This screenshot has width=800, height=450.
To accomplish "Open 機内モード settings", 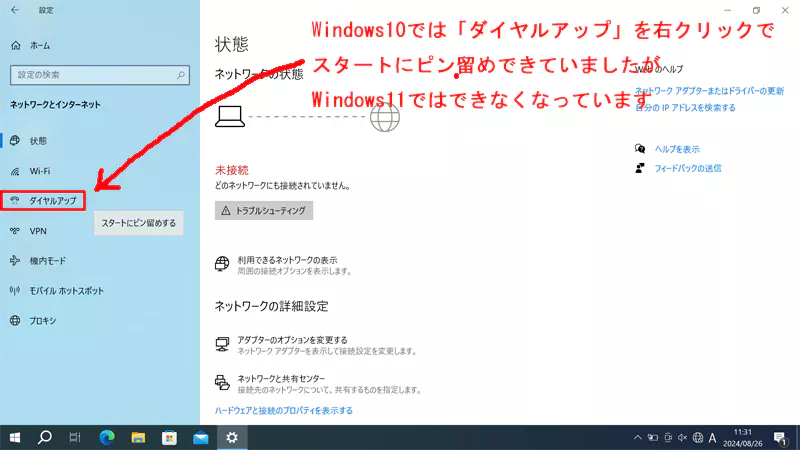I will [x=47, y=261].
